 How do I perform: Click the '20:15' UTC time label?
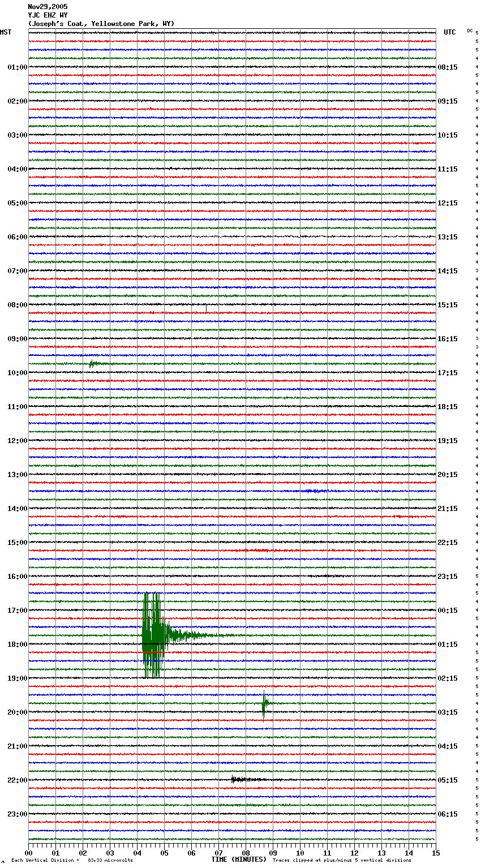tap(448, 475)
